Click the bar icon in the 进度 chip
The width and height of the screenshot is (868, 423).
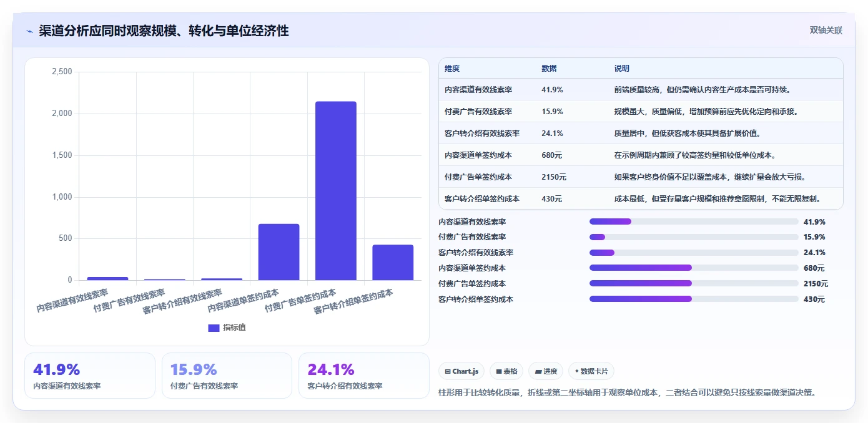(538, 371)
